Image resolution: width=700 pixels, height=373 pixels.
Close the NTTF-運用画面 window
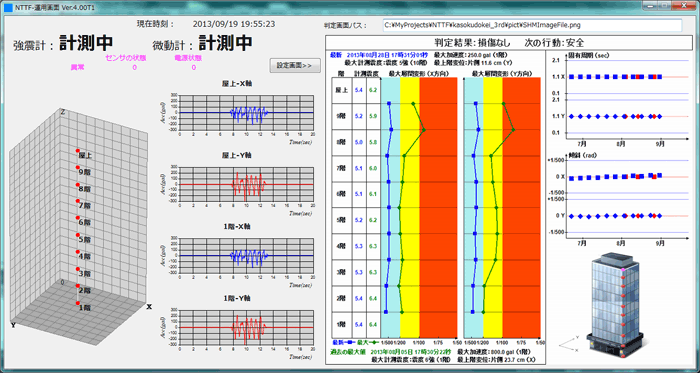click(x=683, y=6)
